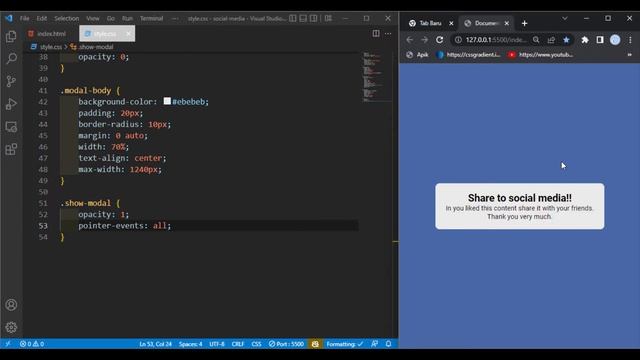
Task: Open the Extensions view
Action: pos(11,149)
